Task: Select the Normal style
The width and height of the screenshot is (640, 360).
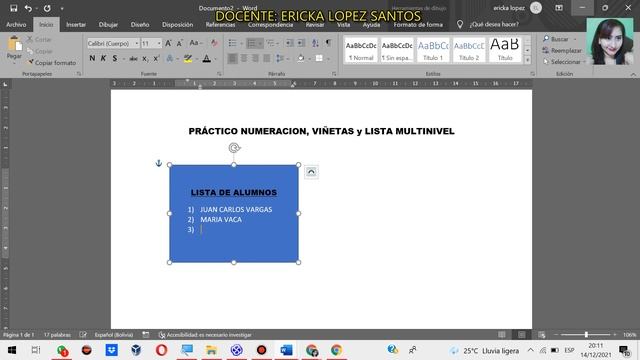Action: [361, 50]
